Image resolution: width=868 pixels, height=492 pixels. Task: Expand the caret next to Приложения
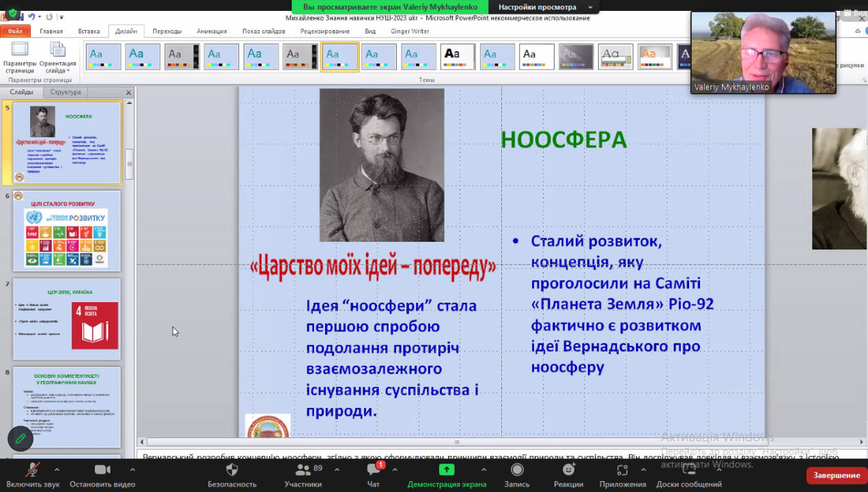point(643,469)
